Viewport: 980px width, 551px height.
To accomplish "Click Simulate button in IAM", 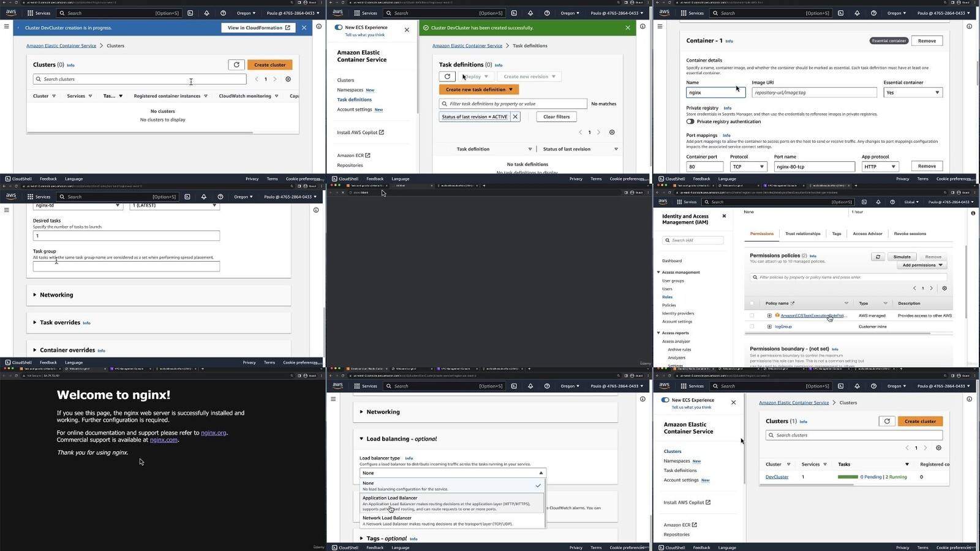I will [x=902, y=257].
